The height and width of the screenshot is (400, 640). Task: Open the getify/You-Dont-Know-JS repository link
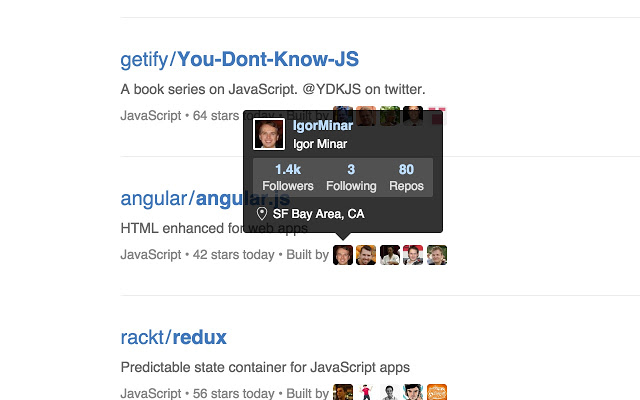pyautogui.click(x=240, y=59)
